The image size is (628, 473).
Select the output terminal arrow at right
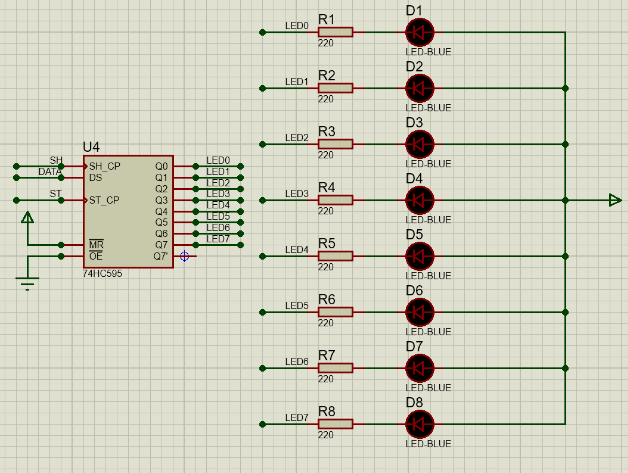[615, 200]
